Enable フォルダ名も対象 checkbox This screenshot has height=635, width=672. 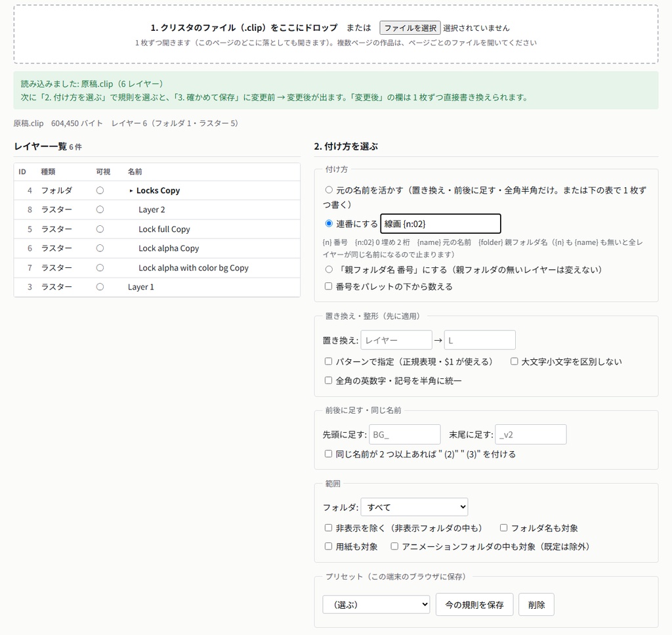503,528
